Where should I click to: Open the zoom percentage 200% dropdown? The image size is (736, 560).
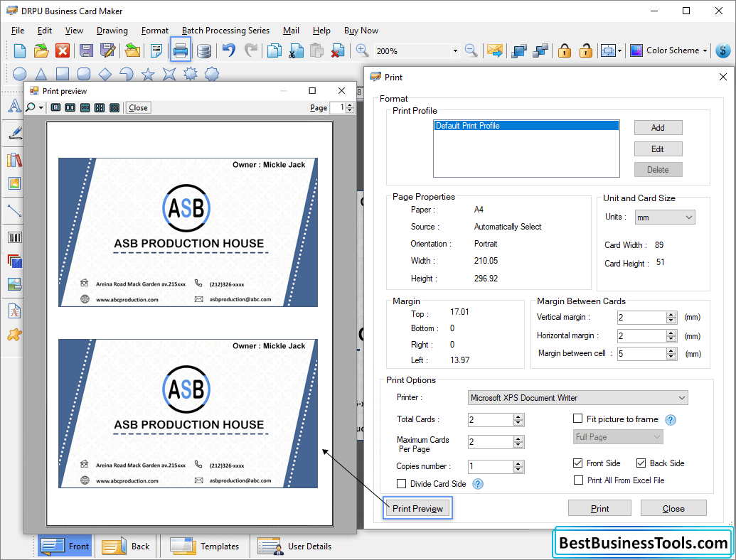[x=455, y=50]
